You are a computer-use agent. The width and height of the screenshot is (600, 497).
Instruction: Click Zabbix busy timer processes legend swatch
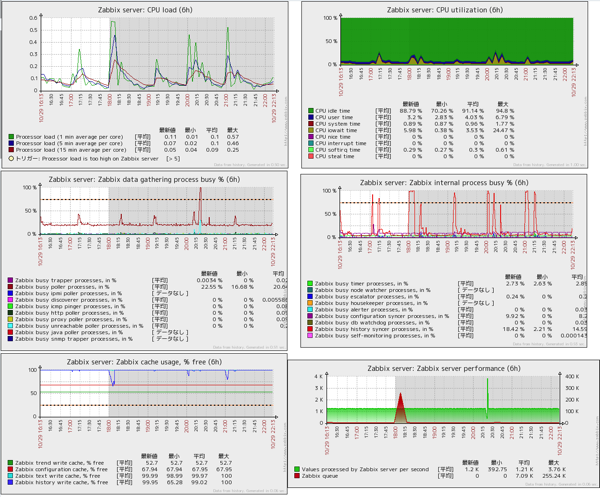pos(310,284)
